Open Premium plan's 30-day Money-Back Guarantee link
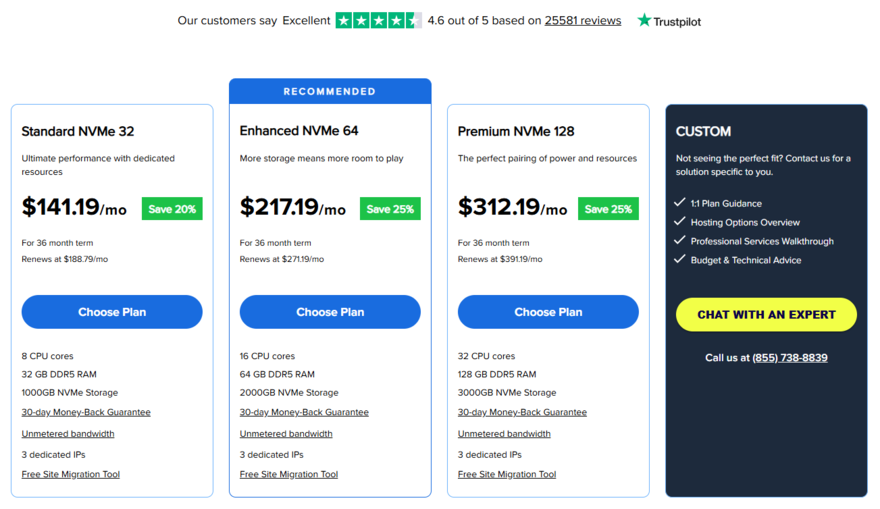 pyautogui.click(x=522, y=412)
